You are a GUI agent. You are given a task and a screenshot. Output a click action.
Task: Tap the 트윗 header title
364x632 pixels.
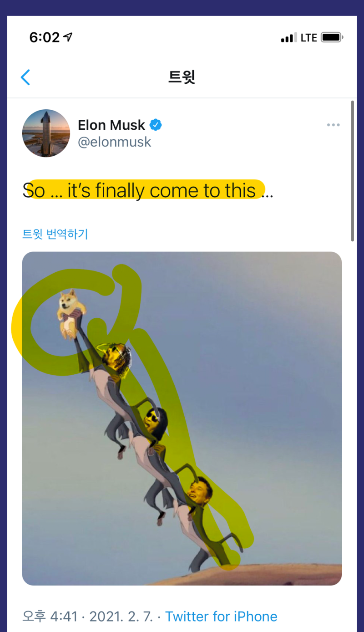182,77
